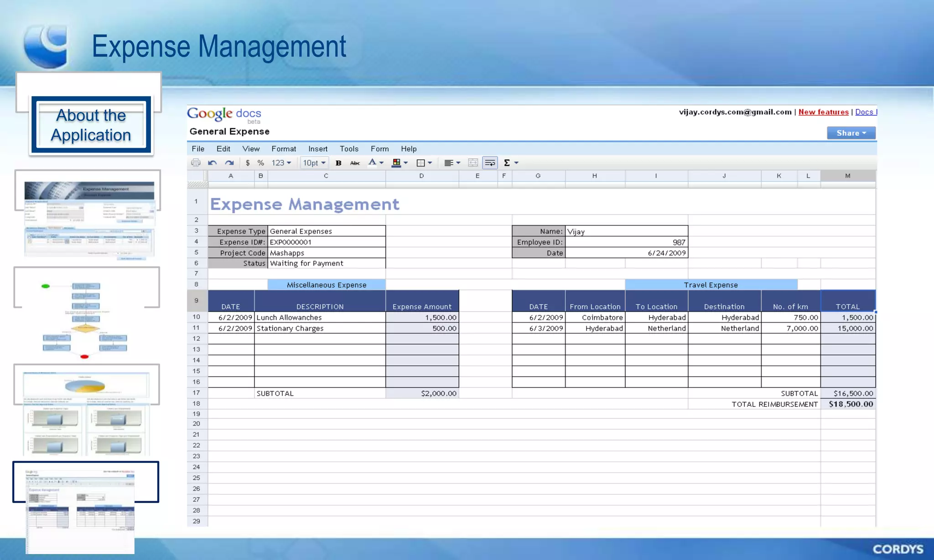Open the text alignment dropdown

coord(452,163)
